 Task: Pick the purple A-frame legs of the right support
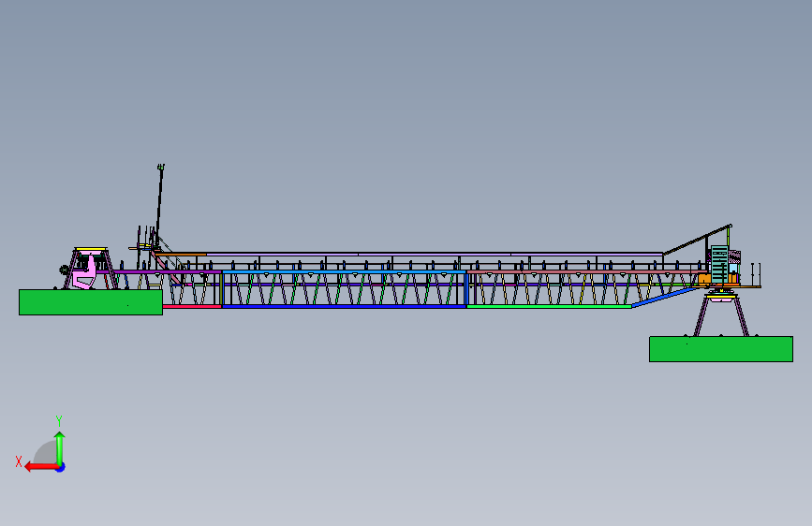[x=721, y=315]
